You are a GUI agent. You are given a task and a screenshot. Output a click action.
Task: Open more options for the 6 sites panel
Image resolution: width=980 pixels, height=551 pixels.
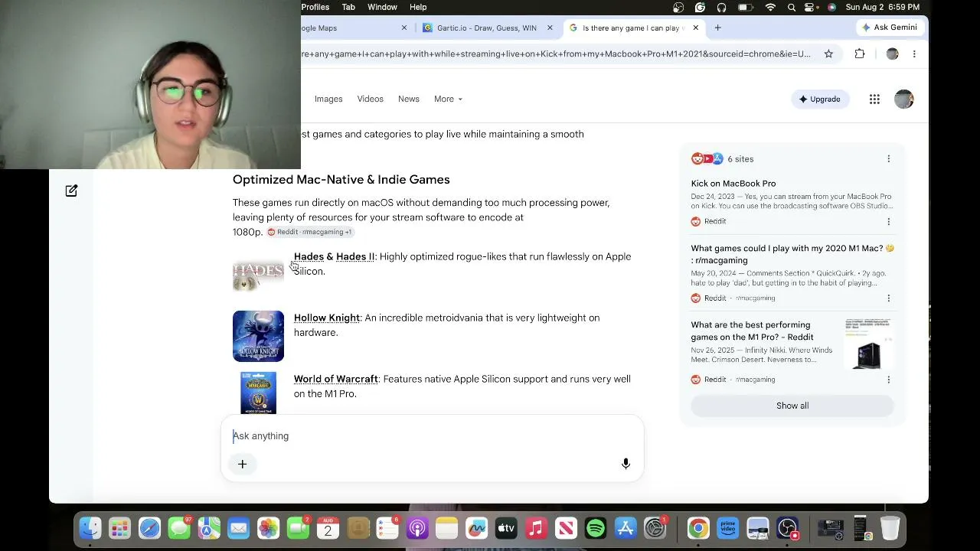pyautogui.click(x=888, y=159)
